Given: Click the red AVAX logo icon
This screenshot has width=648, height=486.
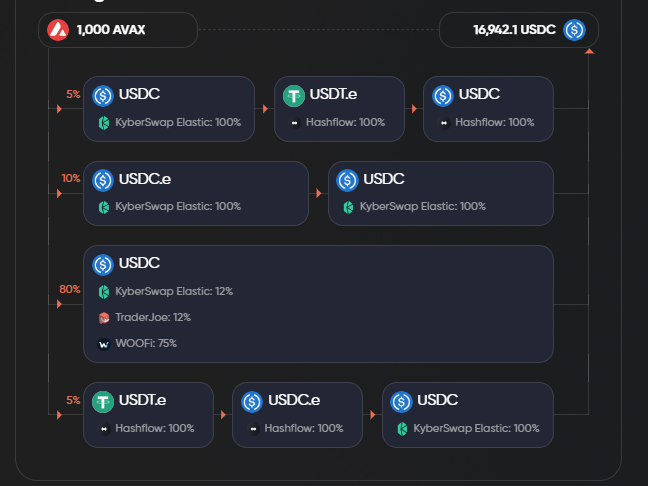Looking at the screenshot, I should click(x=58, y=30).
